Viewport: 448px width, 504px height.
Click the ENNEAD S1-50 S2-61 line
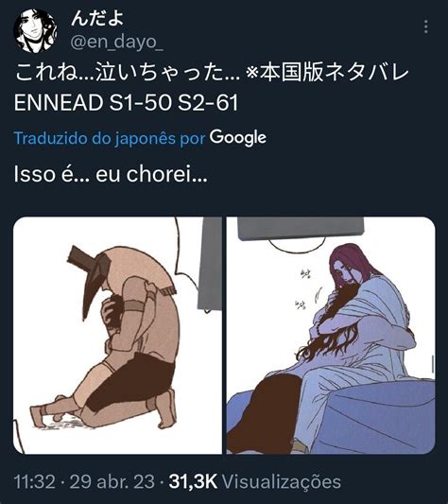point(127,103)
